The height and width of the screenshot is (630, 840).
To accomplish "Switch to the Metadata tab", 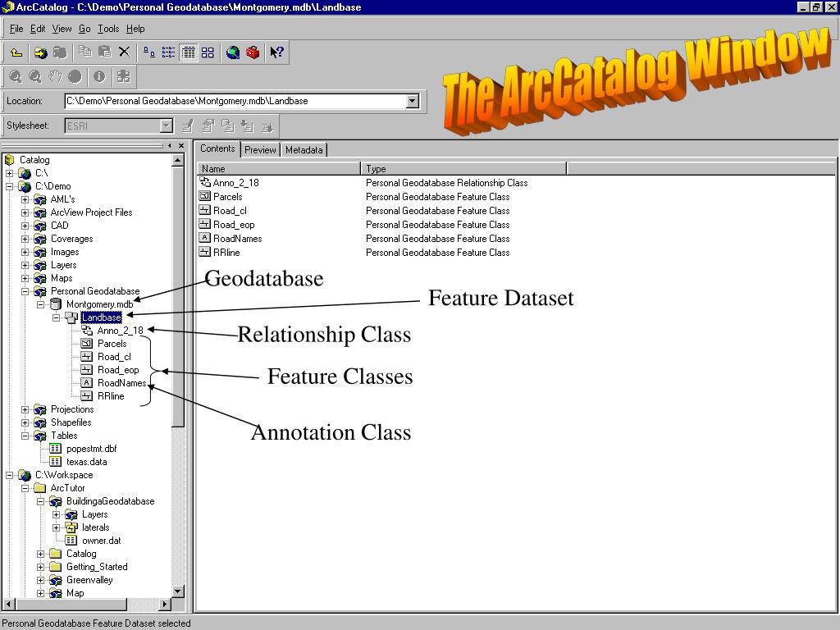I will [x=304, y=150].
